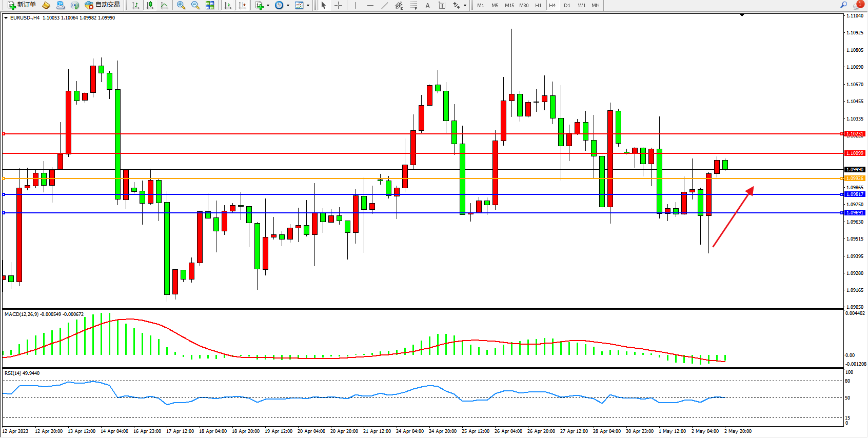
Task: Open the chart templates dropdown arrow
Action: pyautogui.click(x=308, y=6)
